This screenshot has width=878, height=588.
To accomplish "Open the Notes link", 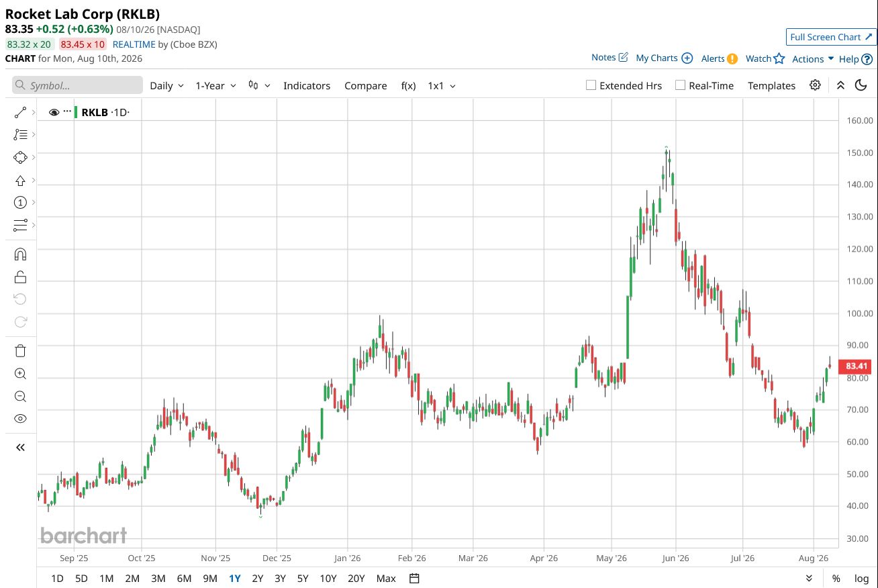I will [x=603, y=58].
